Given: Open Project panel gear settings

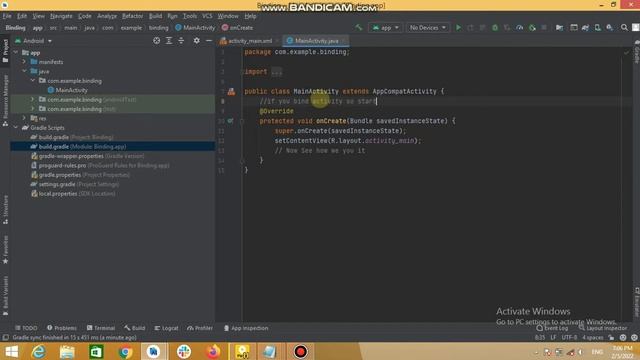Looking at the screenshot, I should point(197,41).
